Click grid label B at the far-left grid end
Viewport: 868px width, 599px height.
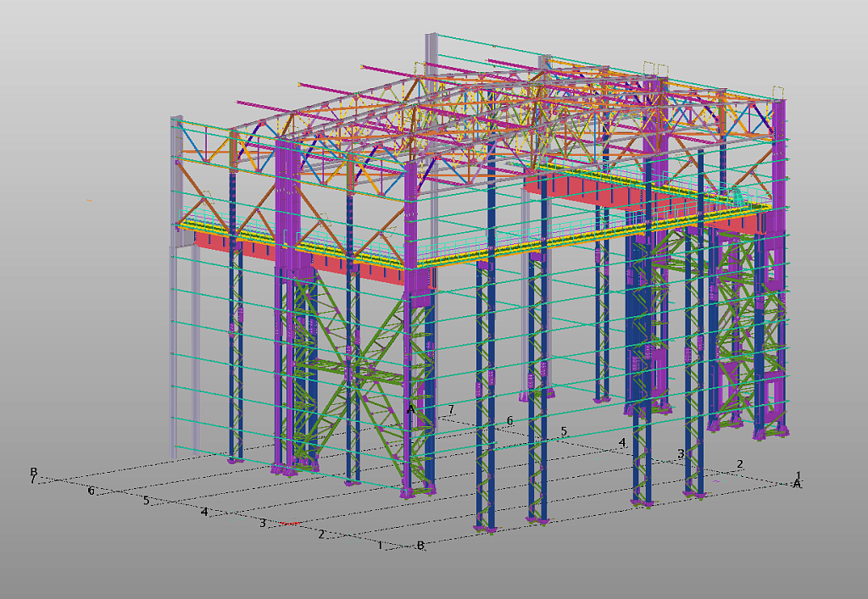34,472
